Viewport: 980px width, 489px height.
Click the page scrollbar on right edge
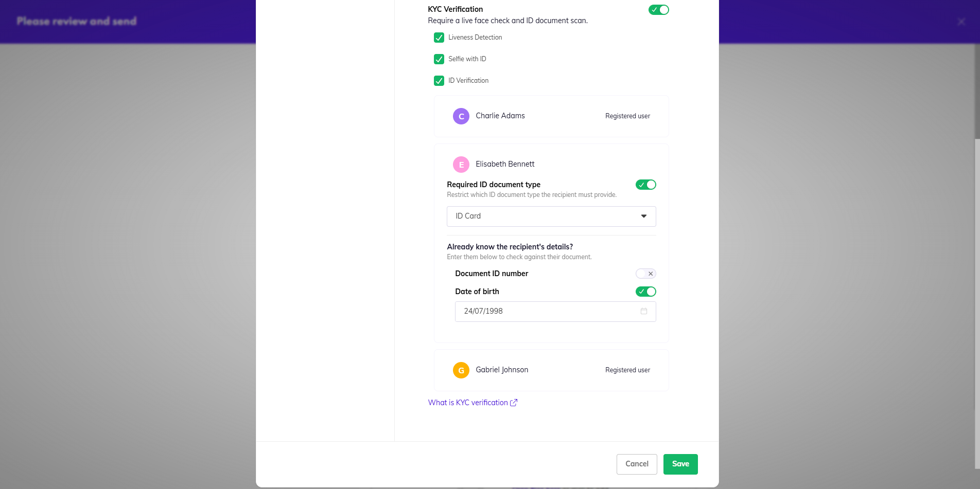(x=977, y=303)
